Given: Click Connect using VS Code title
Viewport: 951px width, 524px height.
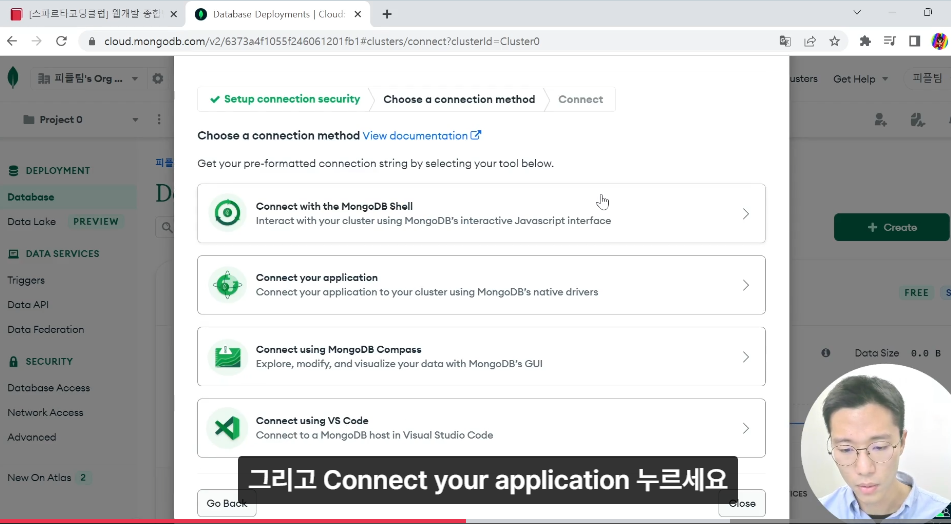Looking at the screenshot, I should (x=312, y=420).
